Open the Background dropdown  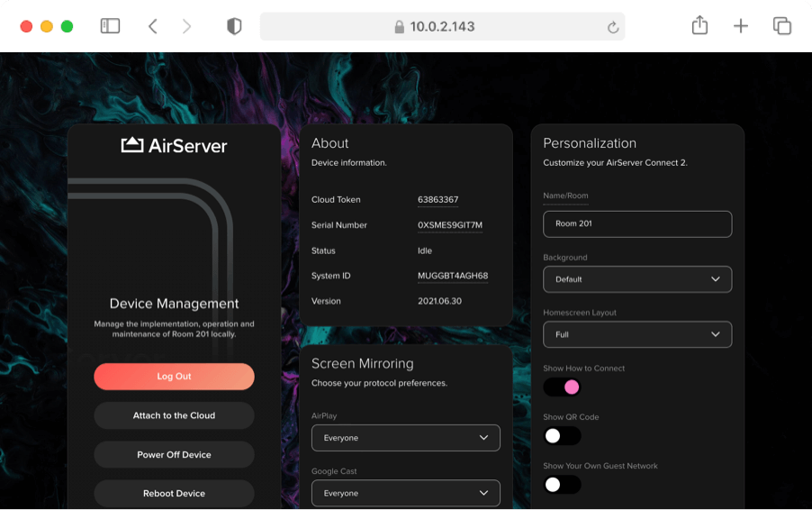pyautogui.click(x=637, y=279)
